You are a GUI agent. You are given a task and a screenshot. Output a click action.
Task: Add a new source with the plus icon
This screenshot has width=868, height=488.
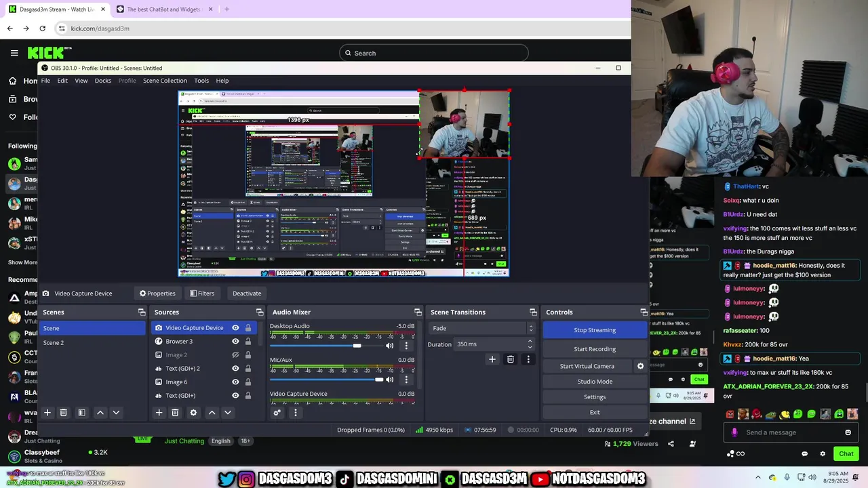point(159,412)
